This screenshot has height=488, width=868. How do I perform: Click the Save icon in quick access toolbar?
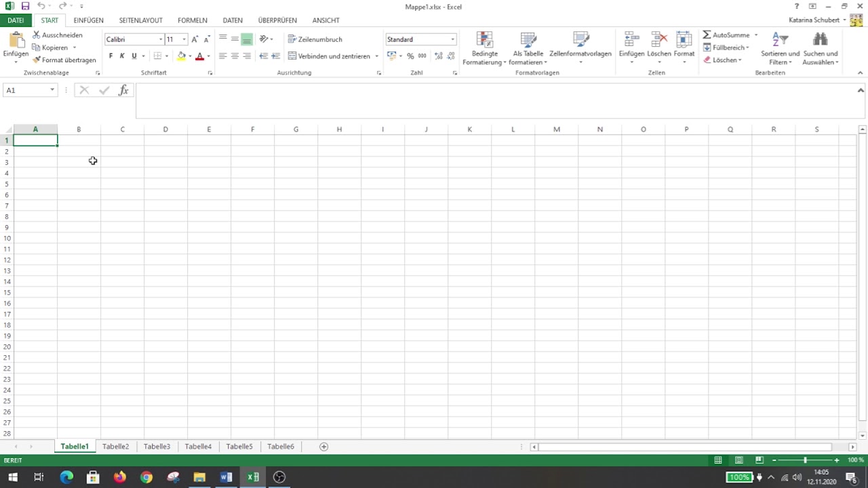(25, 6)
